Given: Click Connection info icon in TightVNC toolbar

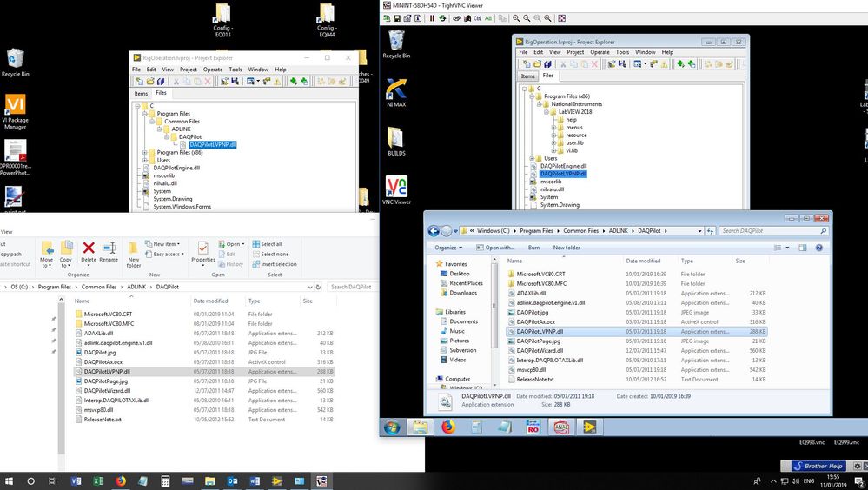Looking at the screenshot, I should coord(418,18).
